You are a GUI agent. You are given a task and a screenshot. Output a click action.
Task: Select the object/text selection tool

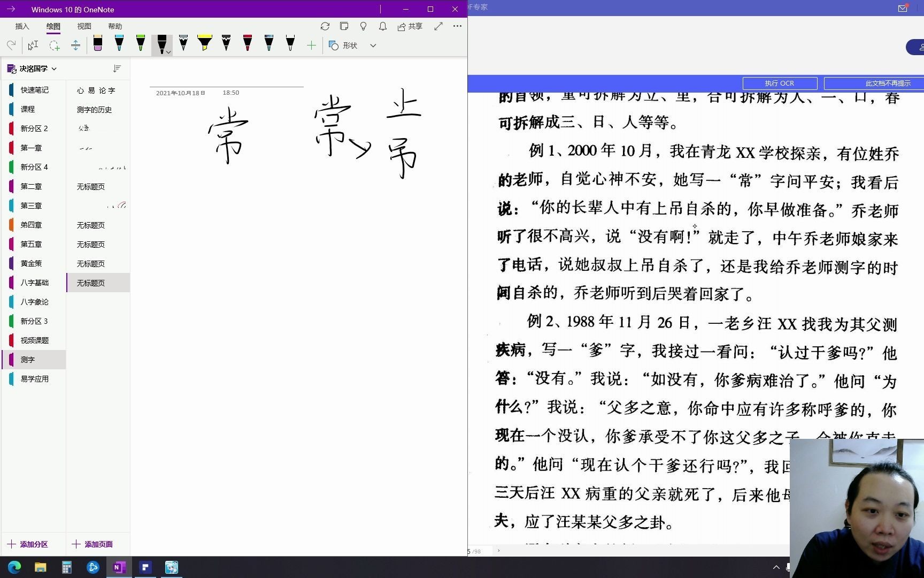coord(33,45)
